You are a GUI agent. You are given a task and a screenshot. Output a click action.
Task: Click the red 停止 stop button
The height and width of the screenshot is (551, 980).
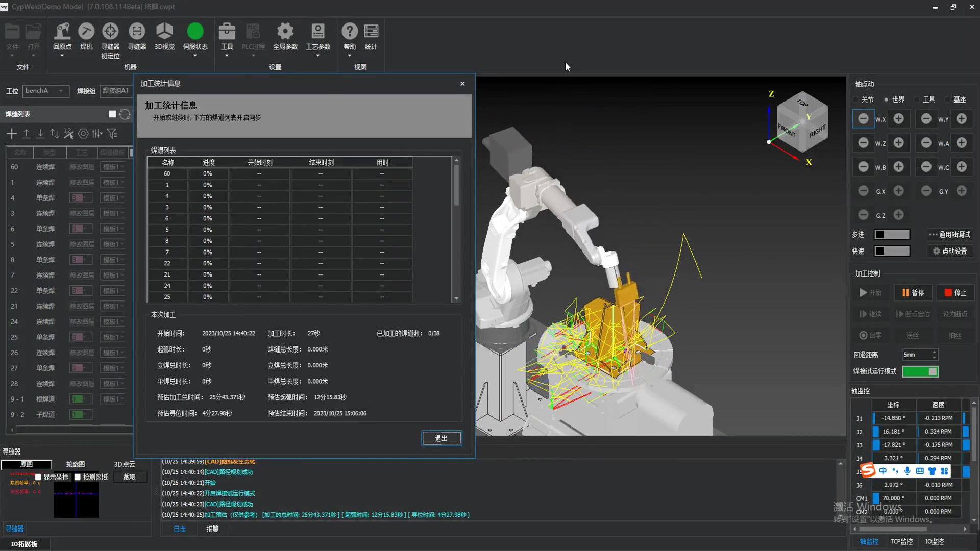click(x=955, y=292)
